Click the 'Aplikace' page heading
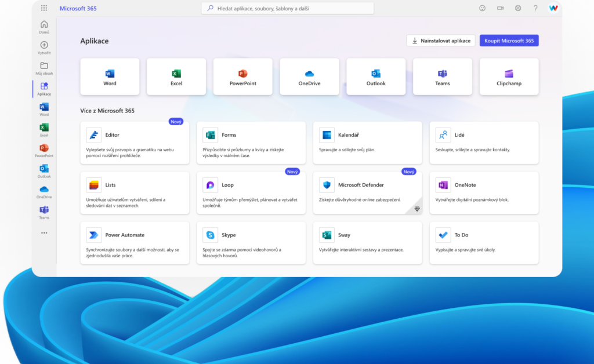This screenshot has width=594, height=364. 95,41
